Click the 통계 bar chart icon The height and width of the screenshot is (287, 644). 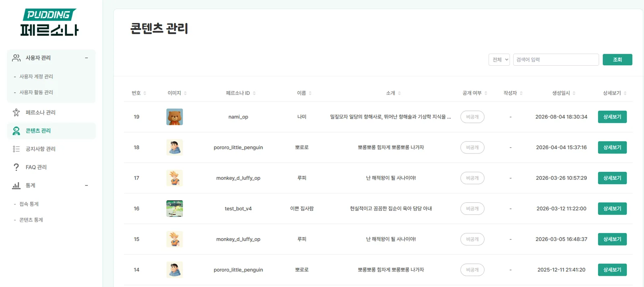pos(16,185)
